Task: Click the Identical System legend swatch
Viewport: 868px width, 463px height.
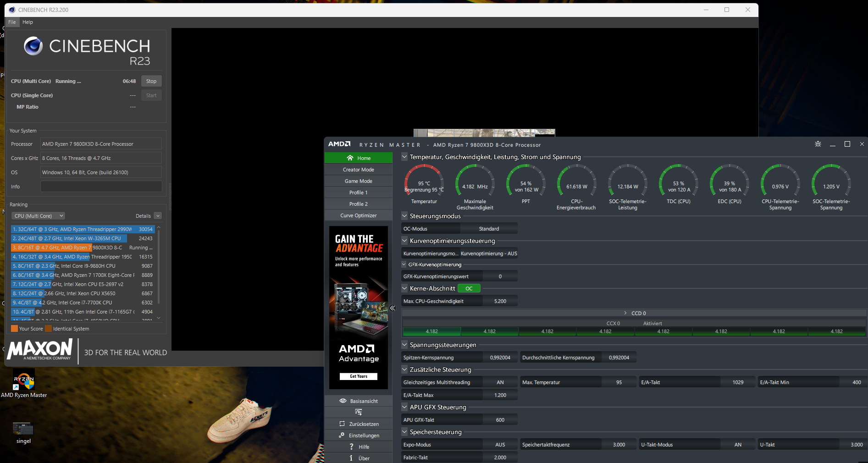Action: click(x=49, y=328)
